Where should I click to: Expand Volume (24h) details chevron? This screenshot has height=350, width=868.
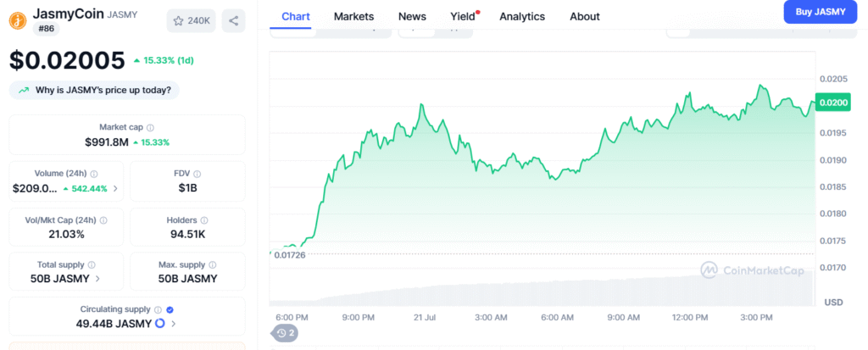click(x=115, y=188)
